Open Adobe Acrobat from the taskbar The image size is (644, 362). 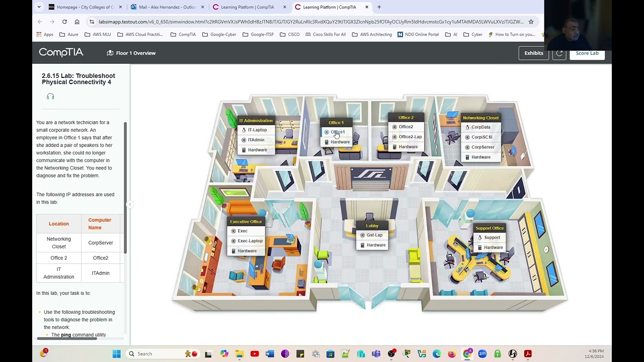528,354
